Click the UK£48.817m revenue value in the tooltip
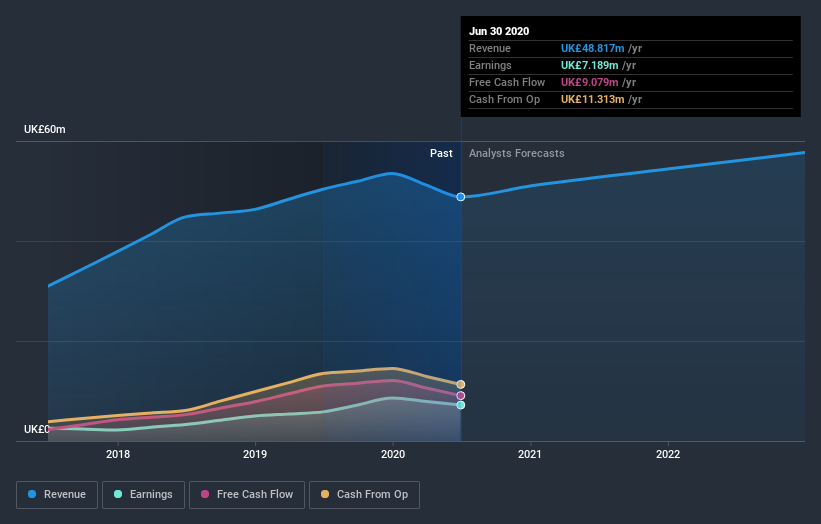This screenshot has width=821, height=524. click(x=592, y=48)
